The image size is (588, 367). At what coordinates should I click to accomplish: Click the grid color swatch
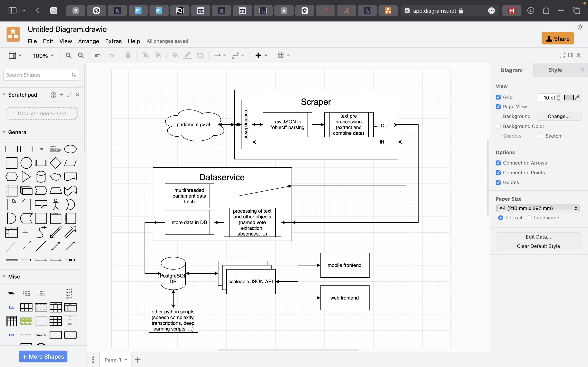(569, 98)
